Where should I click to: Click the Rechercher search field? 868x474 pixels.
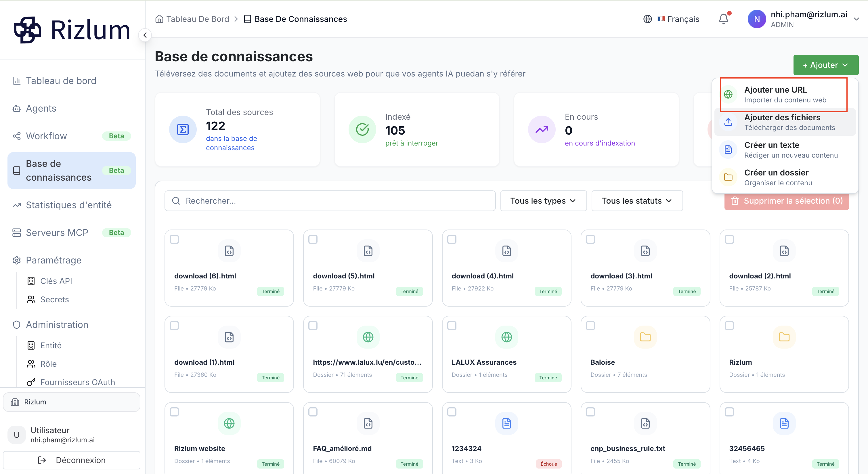click(330, 201)
